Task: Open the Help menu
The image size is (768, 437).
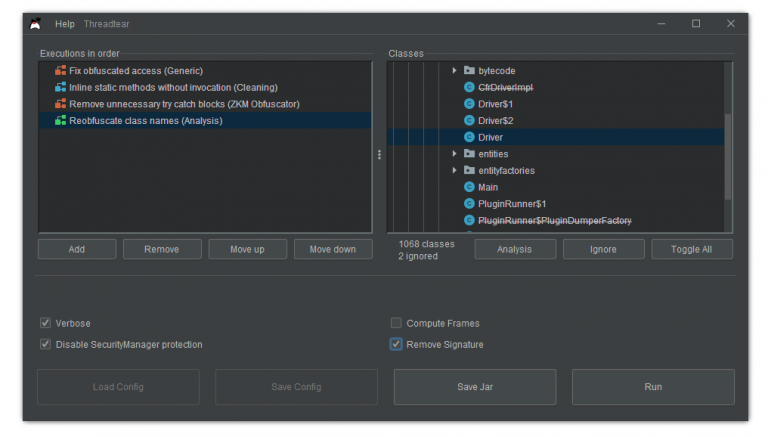Action: (x=65, y=24)
